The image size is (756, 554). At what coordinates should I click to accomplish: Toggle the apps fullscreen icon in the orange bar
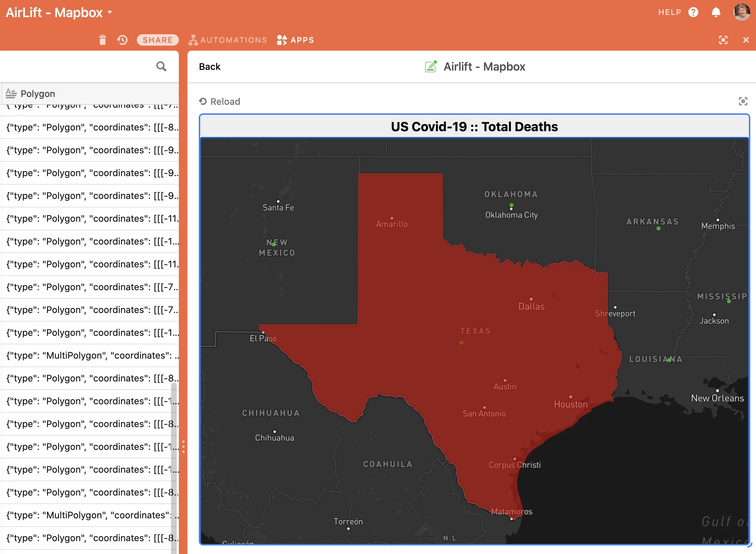723,40
